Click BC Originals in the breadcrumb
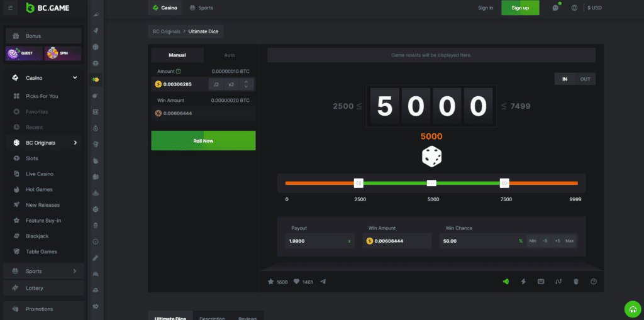 (166, 31)
